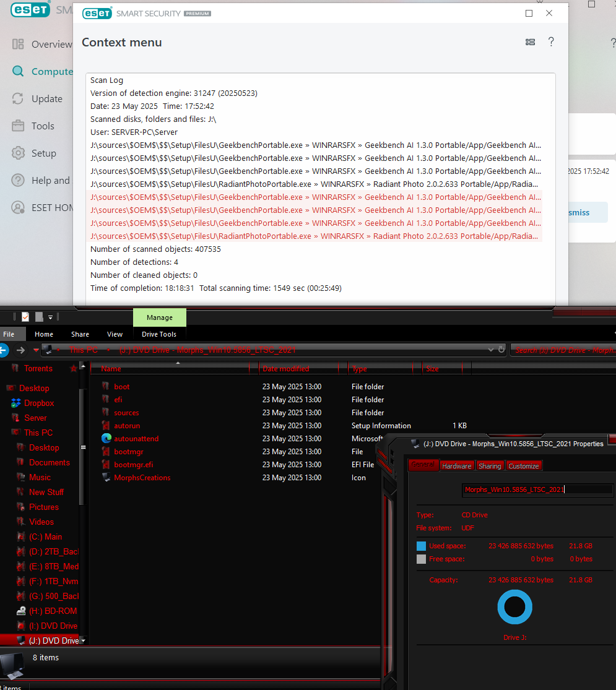Select the (I:) DVD Drive entry

click(x=53, y=626)
